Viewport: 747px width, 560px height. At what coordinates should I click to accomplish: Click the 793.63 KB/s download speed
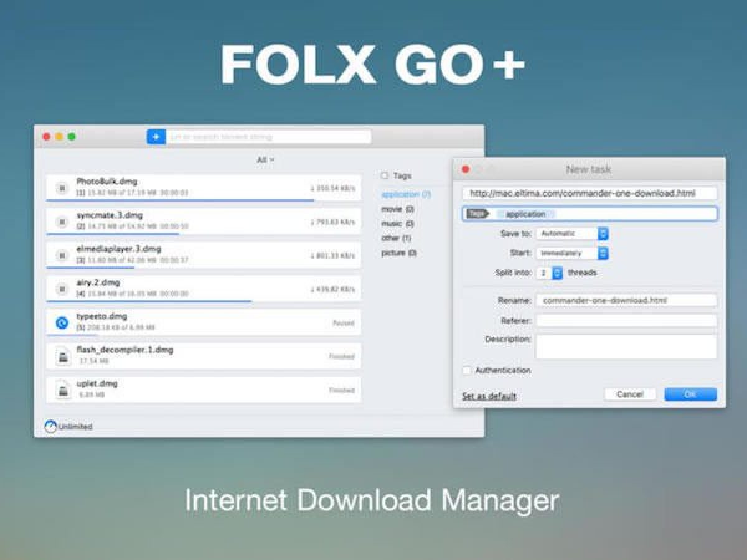[332, 222]
